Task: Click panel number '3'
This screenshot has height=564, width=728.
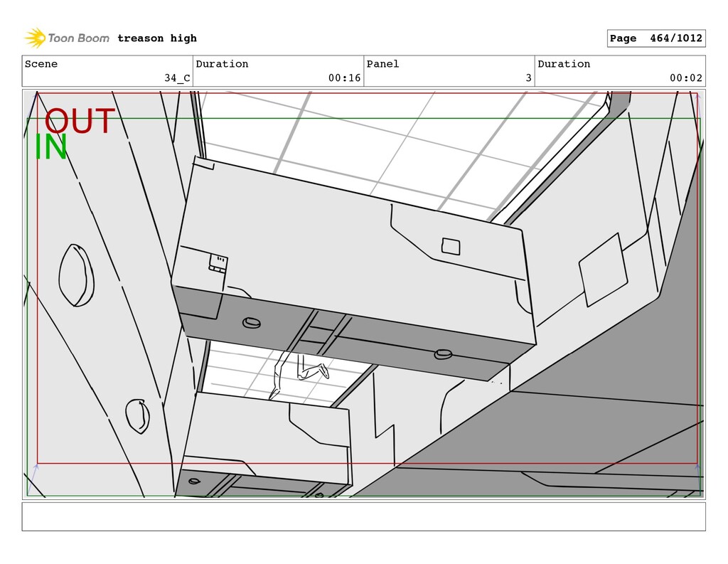Action: point(528,78)
